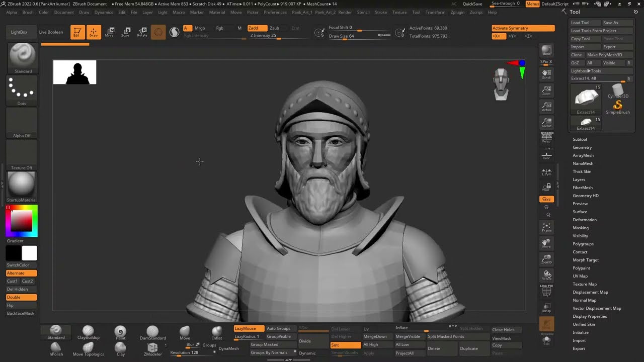Viewport: 644px width, 362px height.
Task: Toggle the XYZ rotation mode
Action: click(x=546, y=199)
